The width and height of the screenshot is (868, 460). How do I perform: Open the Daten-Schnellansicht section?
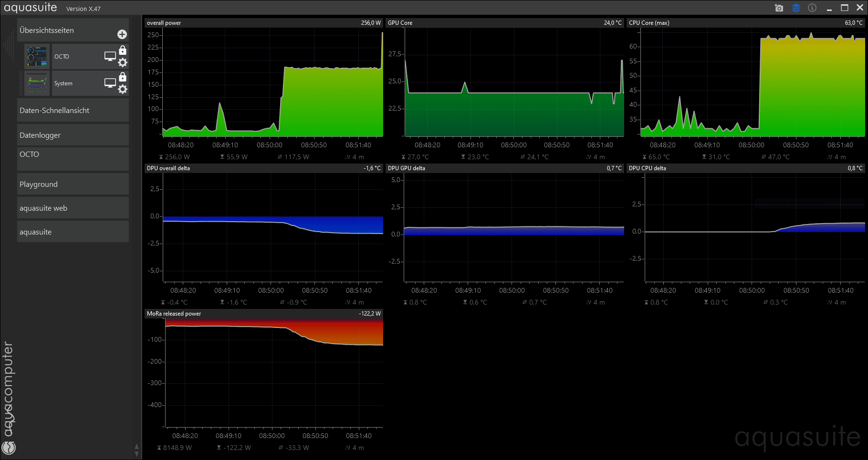click(x=73, y=110)
